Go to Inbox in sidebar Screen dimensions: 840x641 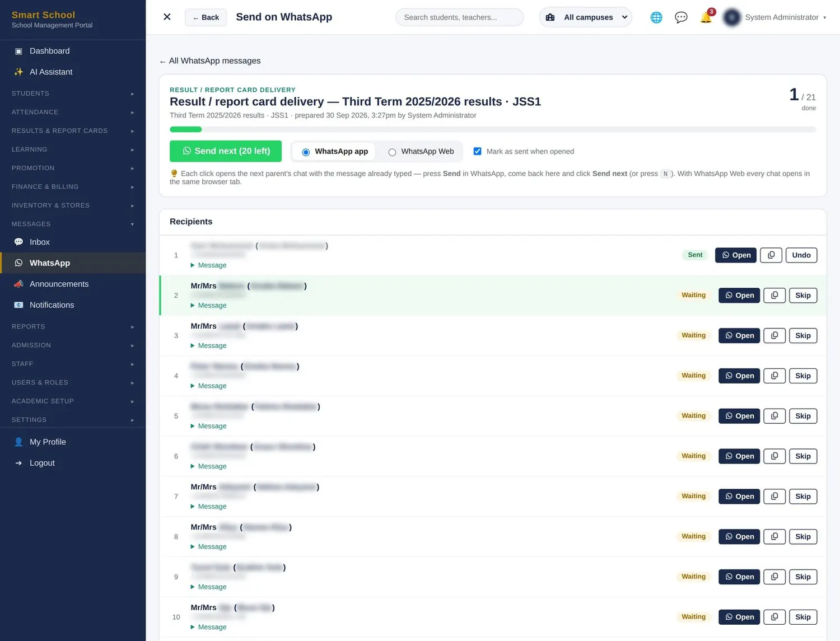(73, 242)
